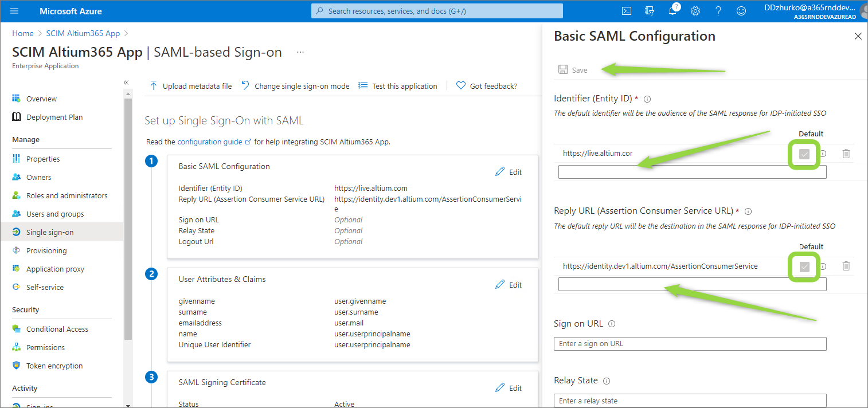Open Cloud Shell icon in top bar

click(x=627, y=11)
